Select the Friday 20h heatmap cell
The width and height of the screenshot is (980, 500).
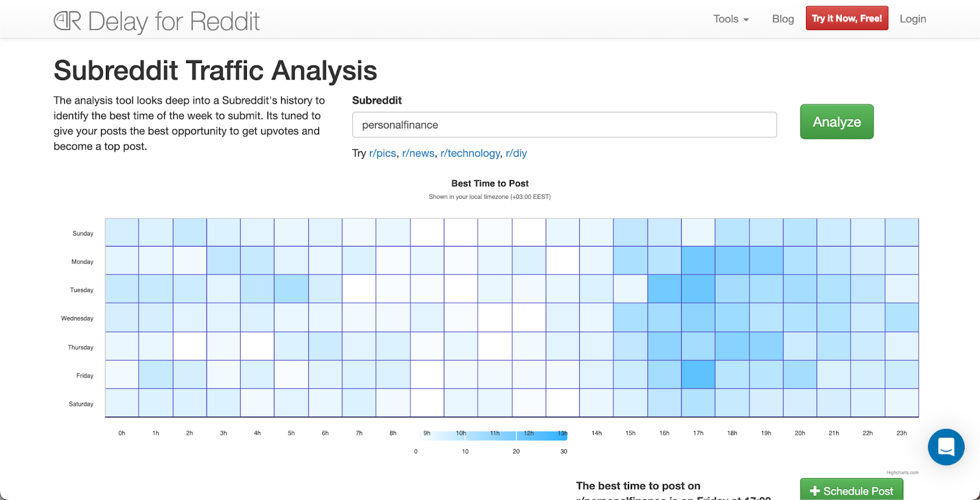pyautogui.click(x=800, y=375)
